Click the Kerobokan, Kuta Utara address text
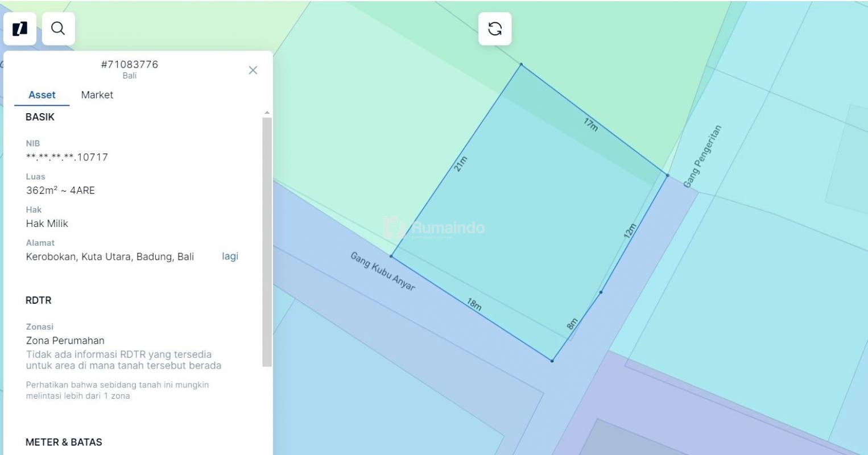The image size is (868, 455). tap(110, 257)
